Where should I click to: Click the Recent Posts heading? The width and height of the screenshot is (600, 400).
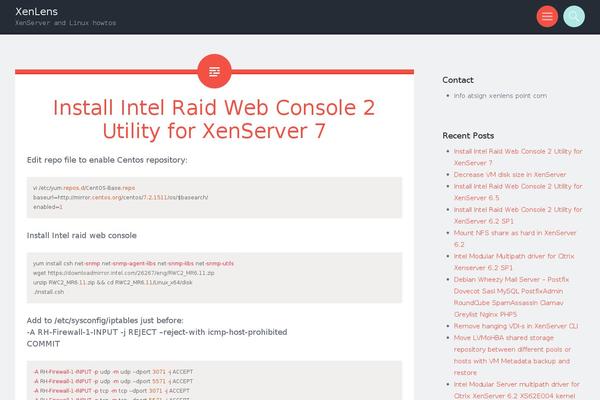click(x=468, y=136)
